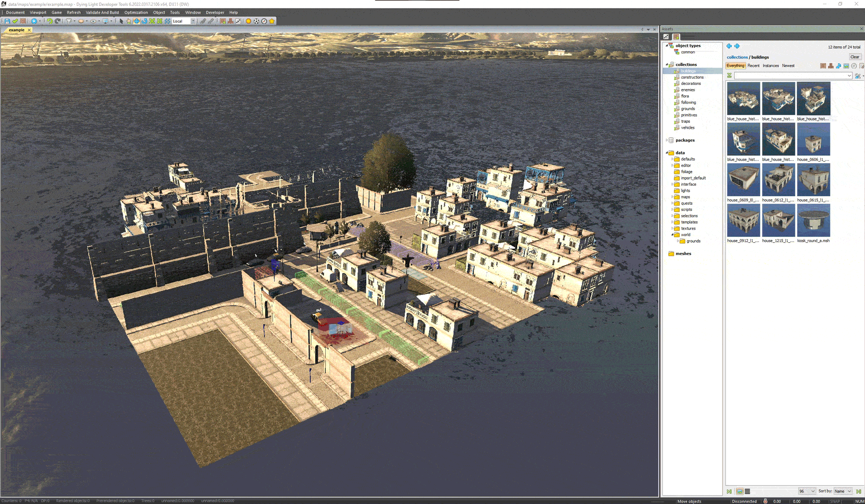Activate the blue Move objects tool

(x=136, y=21)
